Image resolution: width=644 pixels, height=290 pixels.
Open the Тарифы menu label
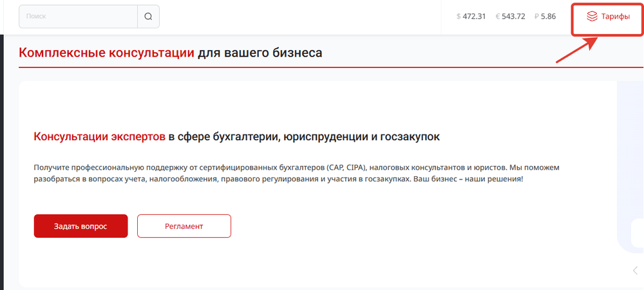pos(616,17)
